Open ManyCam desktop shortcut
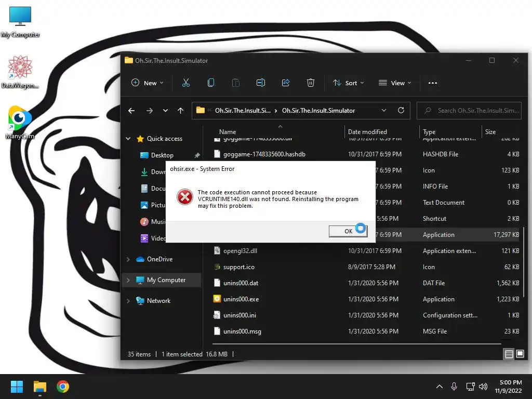 click(x=20, y=123)
